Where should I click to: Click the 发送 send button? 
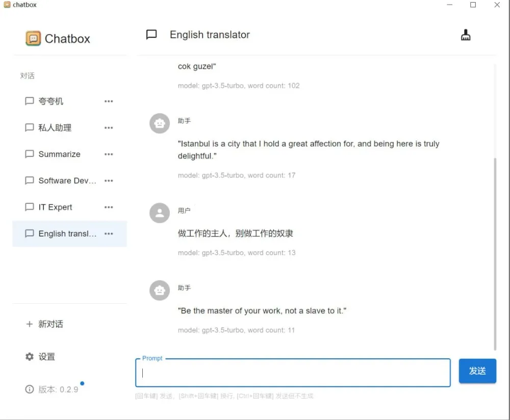(x=477, y=371)
